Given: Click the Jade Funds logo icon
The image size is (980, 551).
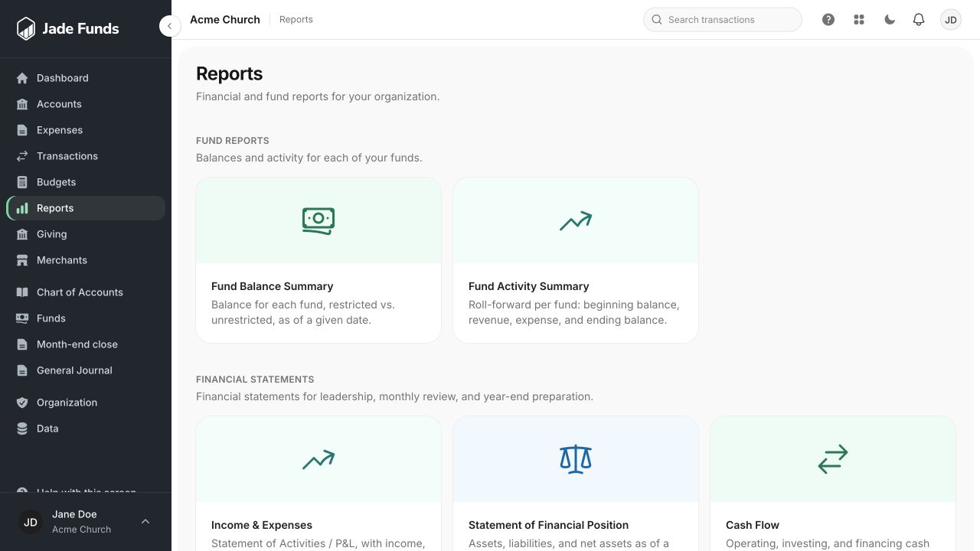Looking at the screenshot, I should pos(26,28).
